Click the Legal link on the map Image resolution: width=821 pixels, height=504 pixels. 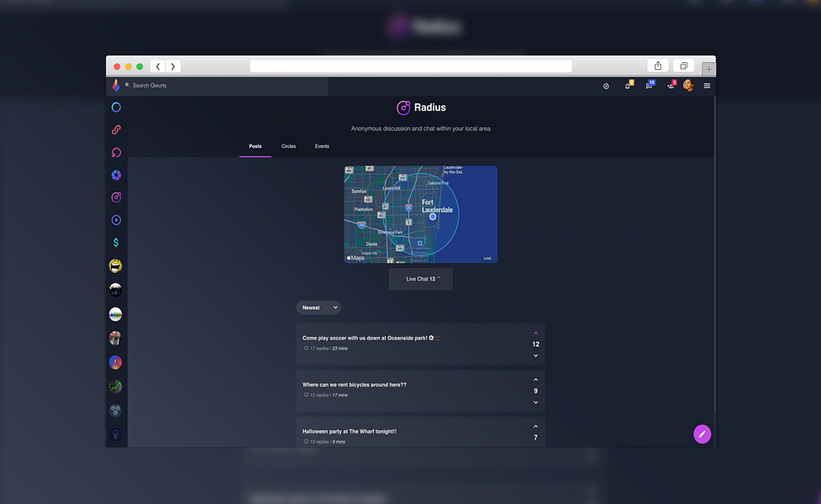pyautogui.click(x=487, y=258)
